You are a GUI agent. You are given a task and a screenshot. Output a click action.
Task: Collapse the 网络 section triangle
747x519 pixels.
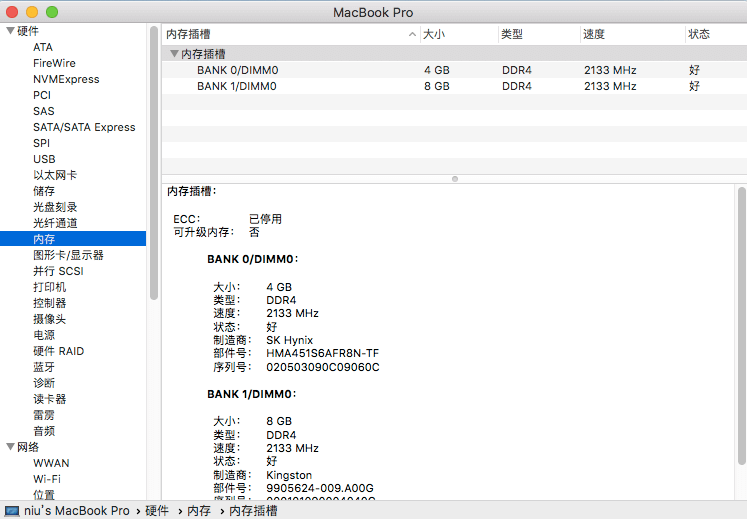click(10, 447)
